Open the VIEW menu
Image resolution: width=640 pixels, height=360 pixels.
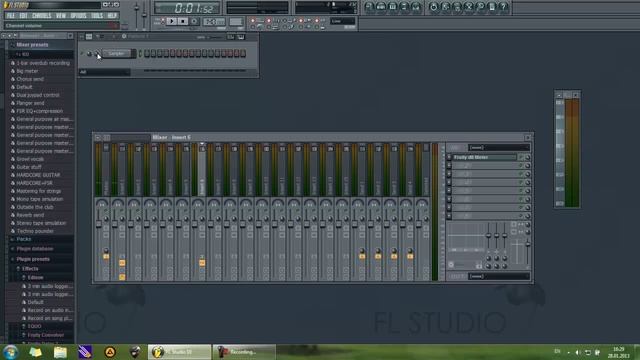tap(60, 16)
